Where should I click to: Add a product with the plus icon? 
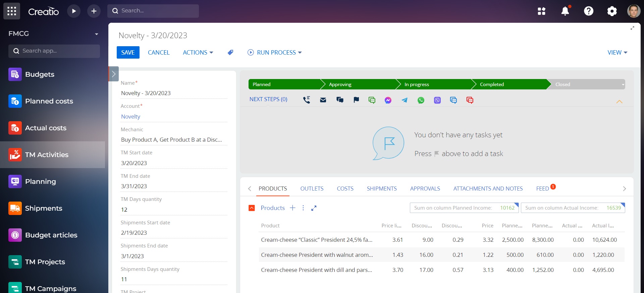pyautogui.click(x=292, y=208)
